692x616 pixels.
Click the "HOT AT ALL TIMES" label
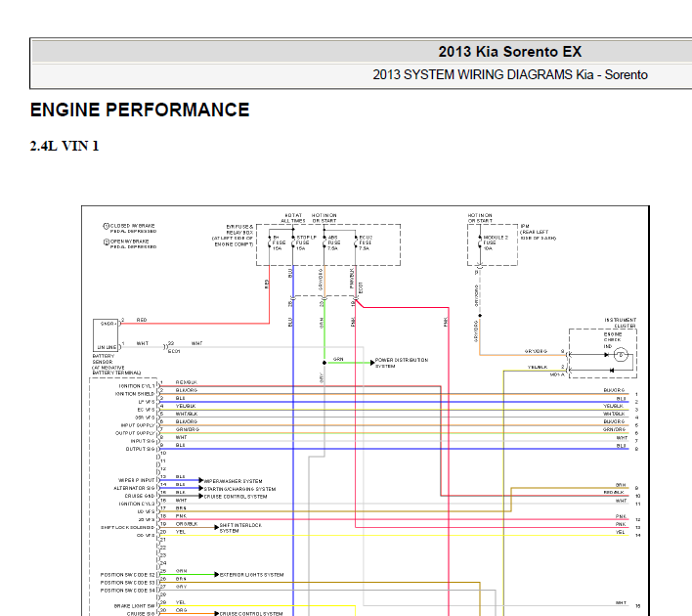(293, 218)
